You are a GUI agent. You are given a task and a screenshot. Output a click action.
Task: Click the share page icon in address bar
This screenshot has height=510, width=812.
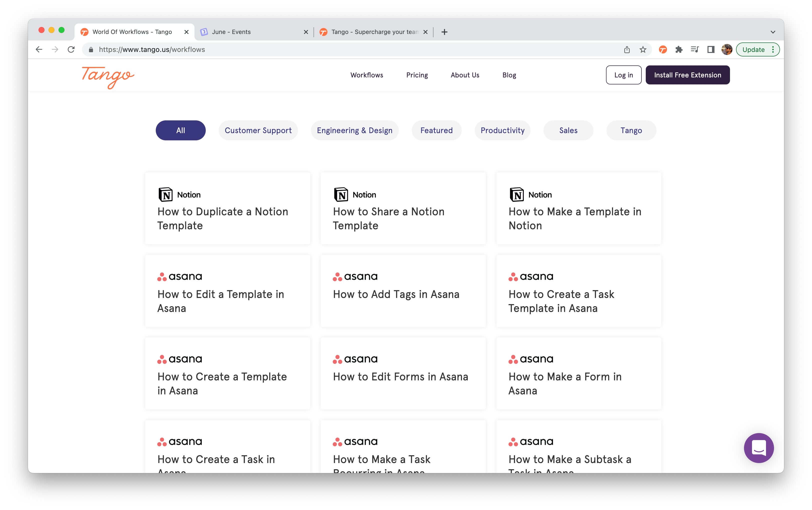(626, 49)
